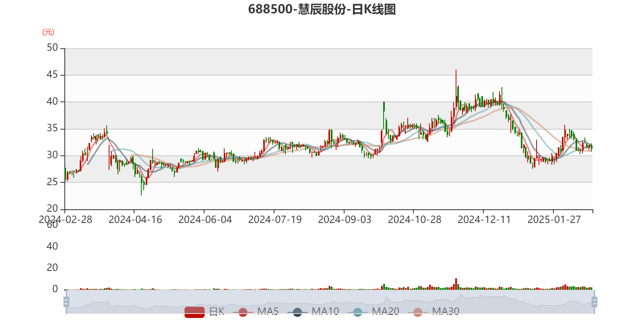Click the 2024-09-03 date axis label

(345, 220)
